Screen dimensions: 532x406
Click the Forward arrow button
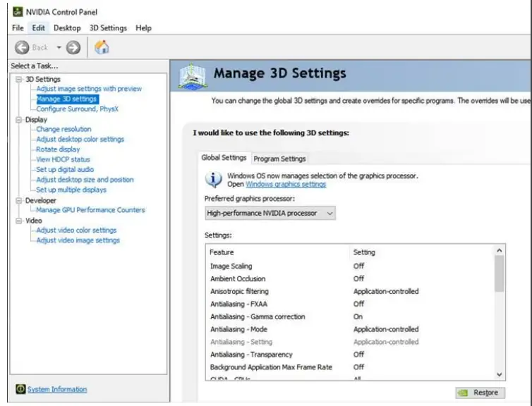point(73,47)
